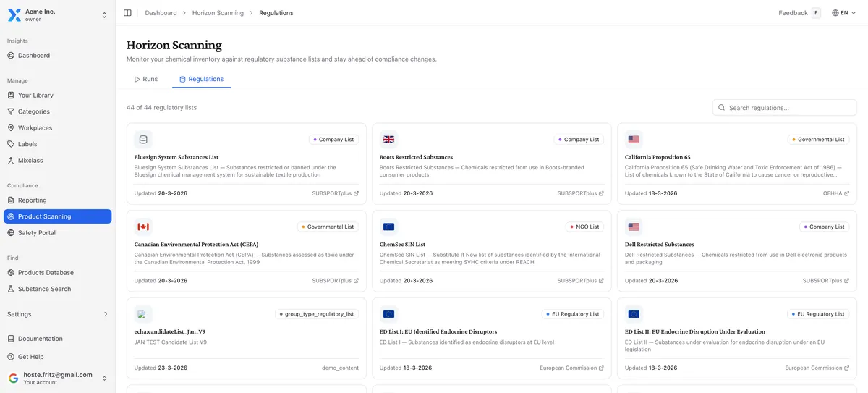Screen dimensions: 868x393
Task: Open the Bluesign System Substances List title
Action: 176,157
